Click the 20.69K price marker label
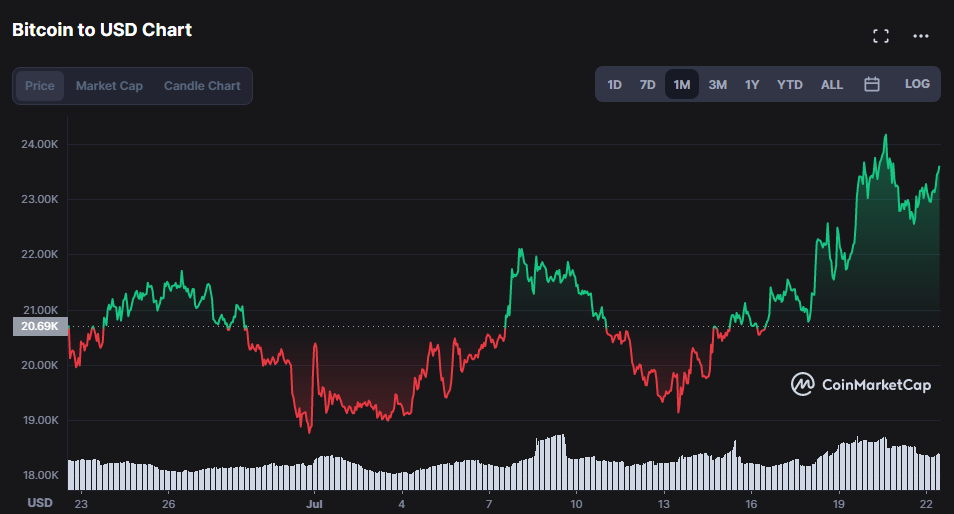This screenshot has width=954, height=514. (40, 327)
